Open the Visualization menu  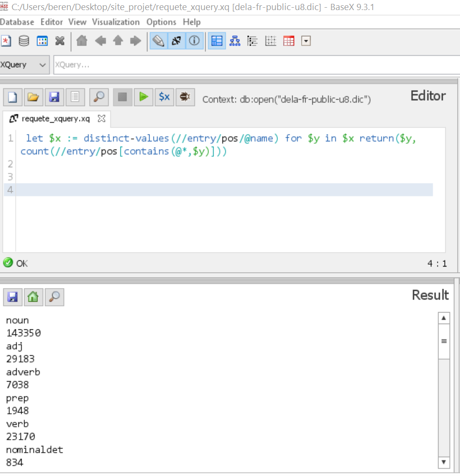pyautogui.click(x=116, y=22)
